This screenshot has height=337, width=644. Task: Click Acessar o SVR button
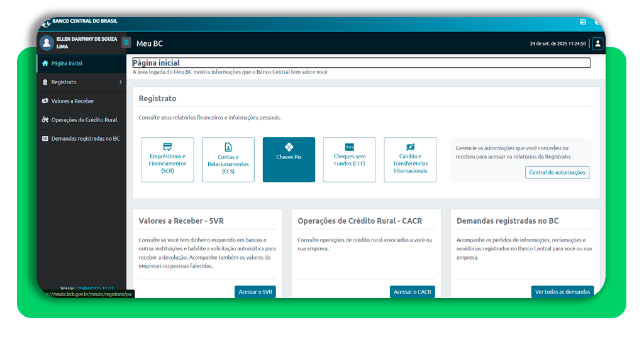pos(255,292)
